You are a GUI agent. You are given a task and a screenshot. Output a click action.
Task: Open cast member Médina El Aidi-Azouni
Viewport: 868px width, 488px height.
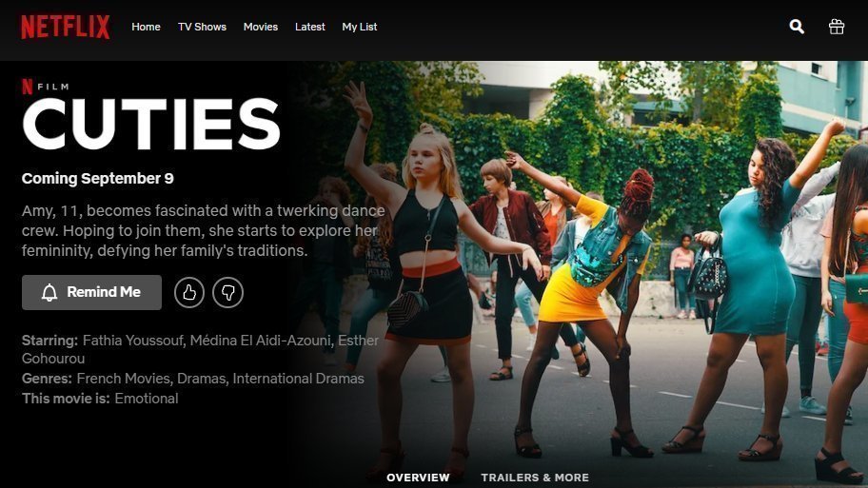[x=260, y=341]
